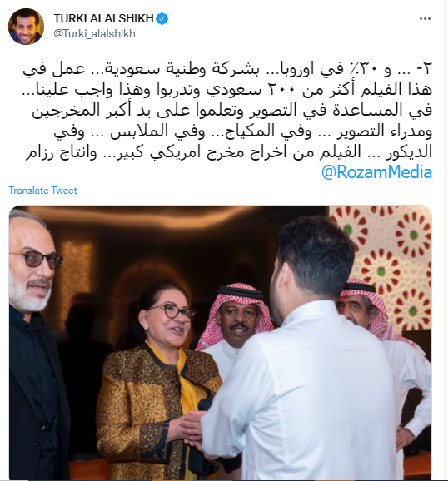Open the attached tweet photo
The image size is (448, 481).
click(220, 343)
